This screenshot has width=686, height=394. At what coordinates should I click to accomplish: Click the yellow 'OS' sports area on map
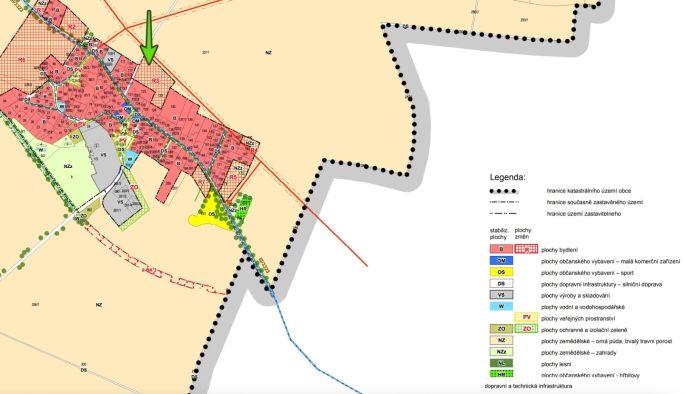tap(211, 214)
